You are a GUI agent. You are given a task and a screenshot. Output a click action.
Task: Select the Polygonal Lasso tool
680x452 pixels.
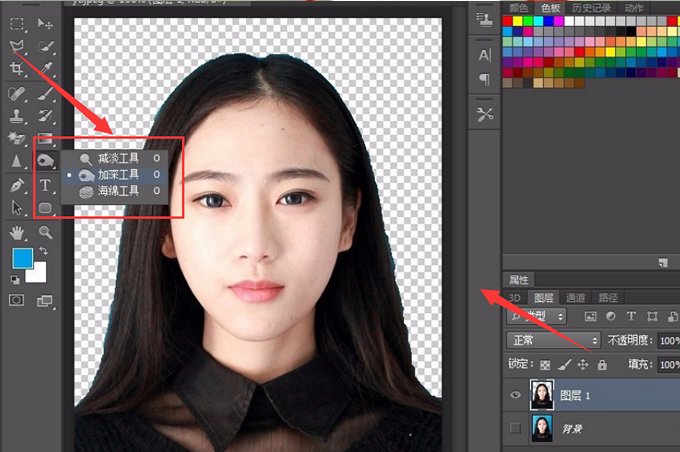pos(17,46)
